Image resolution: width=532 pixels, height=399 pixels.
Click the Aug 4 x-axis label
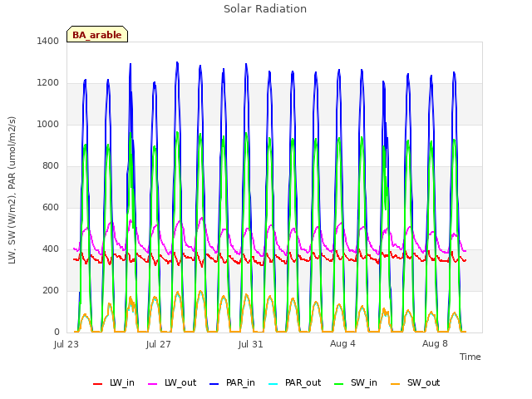(342, 343)
